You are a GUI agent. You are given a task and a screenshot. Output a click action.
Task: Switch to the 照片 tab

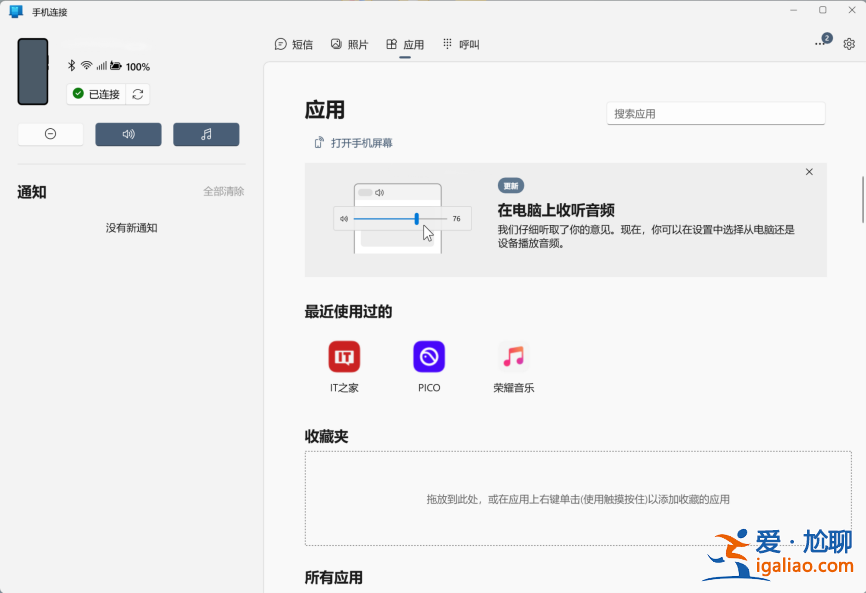tap(349, 44)
